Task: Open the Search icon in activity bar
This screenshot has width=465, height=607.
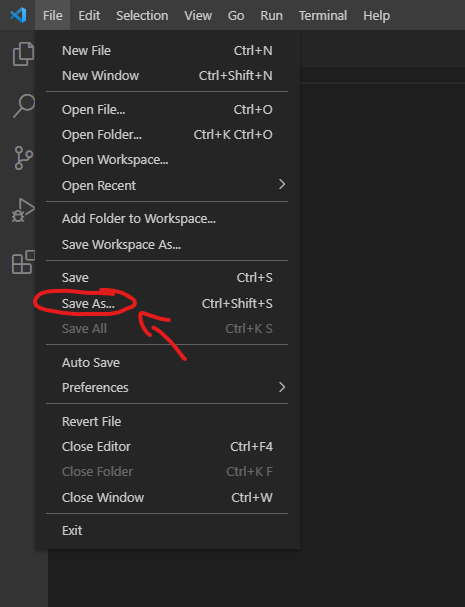Action: tap(23, 105)
